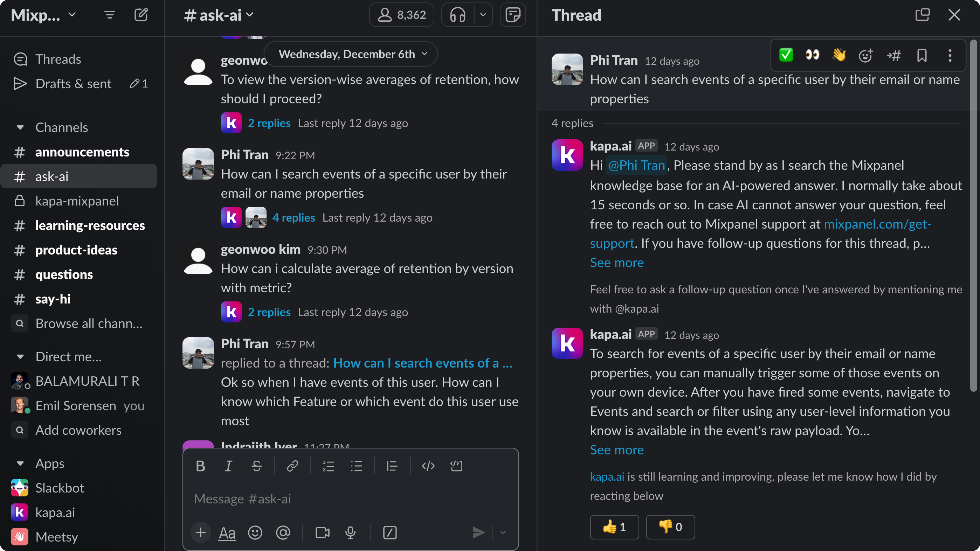
Task: Click the bulleted list formatting icon
Action: [357, 466]
